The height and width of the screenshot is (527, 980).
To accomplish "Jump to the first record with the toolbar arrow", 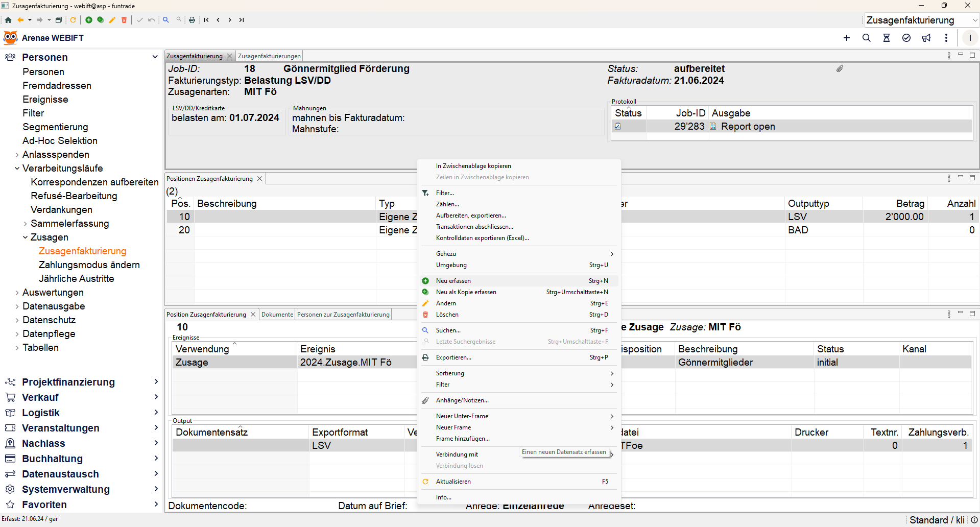I will coord(206,20).
